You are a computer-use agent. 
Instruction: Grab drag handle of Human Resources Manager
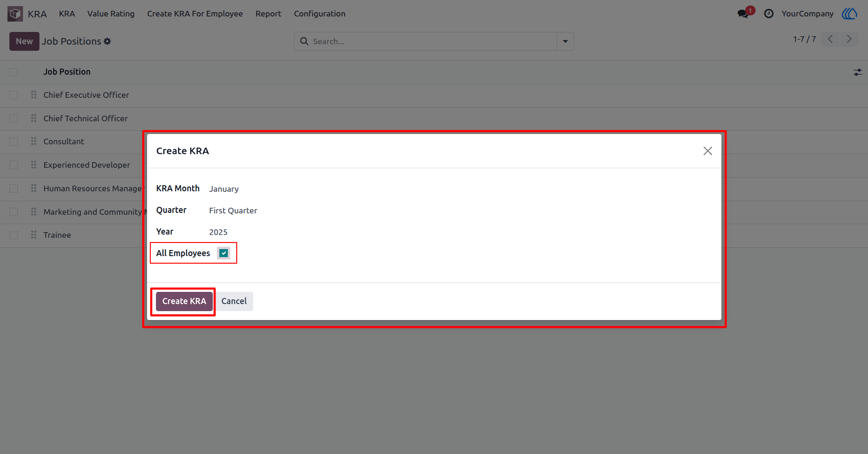pos(34,188)
